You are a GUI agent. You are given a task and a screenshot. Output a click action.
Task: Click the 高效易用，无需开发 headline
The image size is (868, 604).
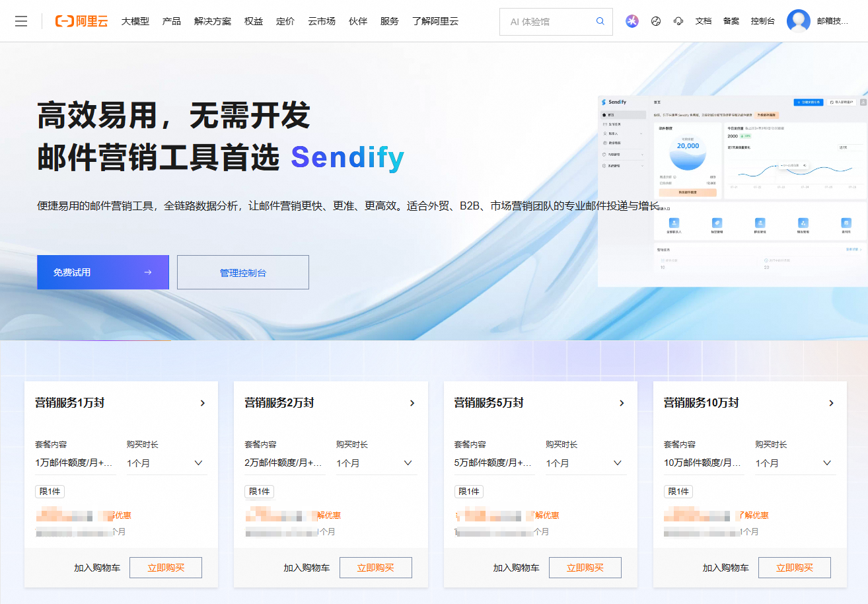coord(174,116)
